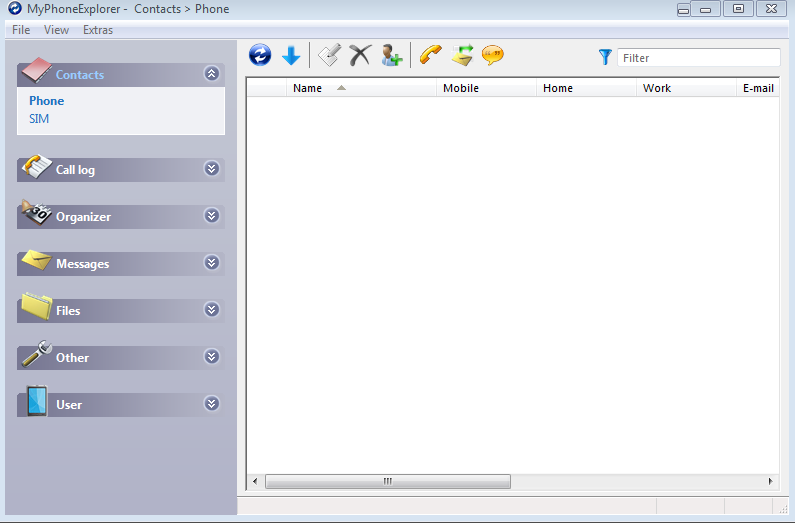Click the Organizer calendar icon
Viewport: 795px width, 523px height.
coord(37,213)
